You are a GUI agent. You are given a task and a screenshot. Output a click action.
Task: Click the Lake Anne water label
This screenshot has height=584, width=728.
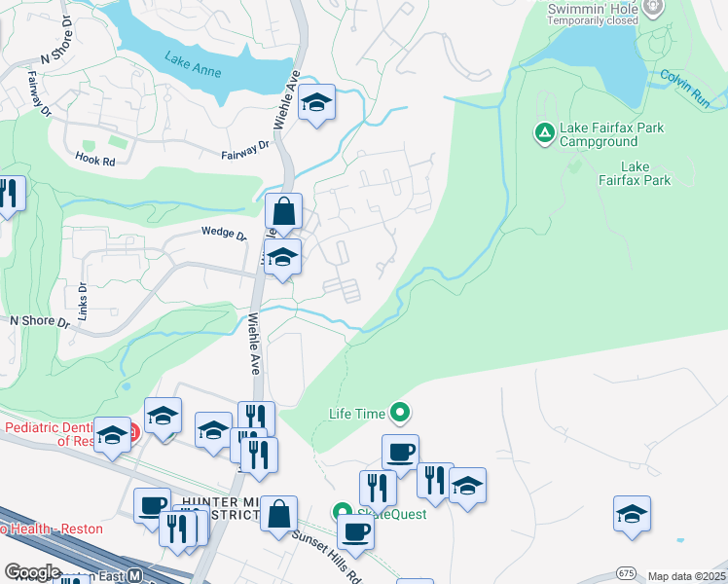click(x=193, y=64)
